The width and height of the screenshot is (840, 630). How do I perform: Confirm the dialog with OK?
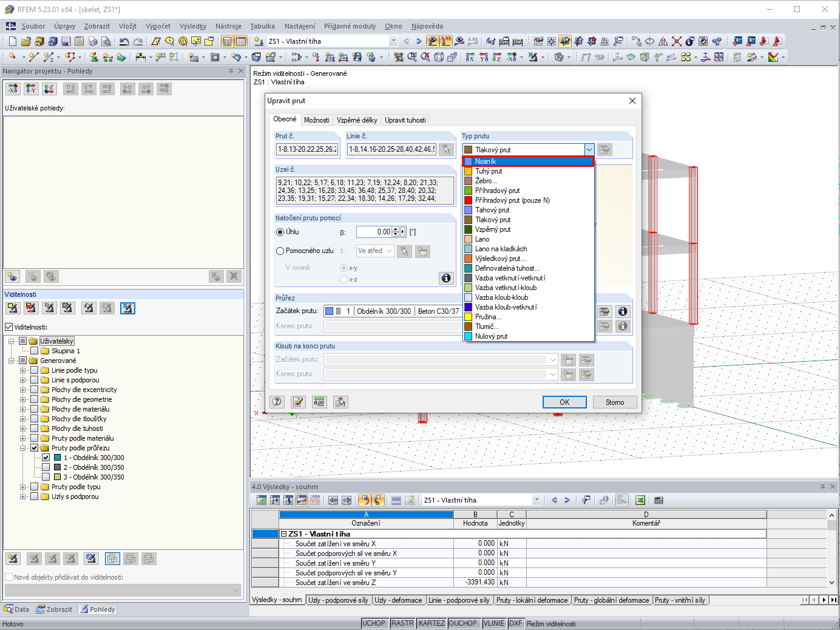click(564, 402)
